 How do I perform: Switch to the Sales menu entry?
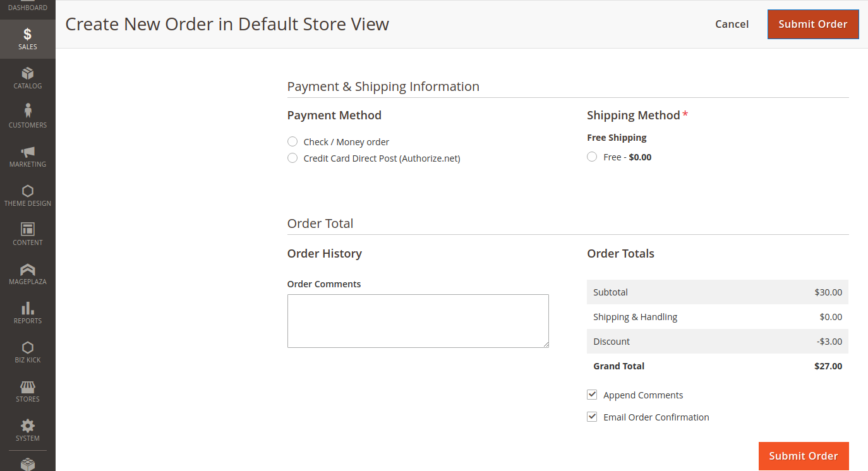(27, 38)
